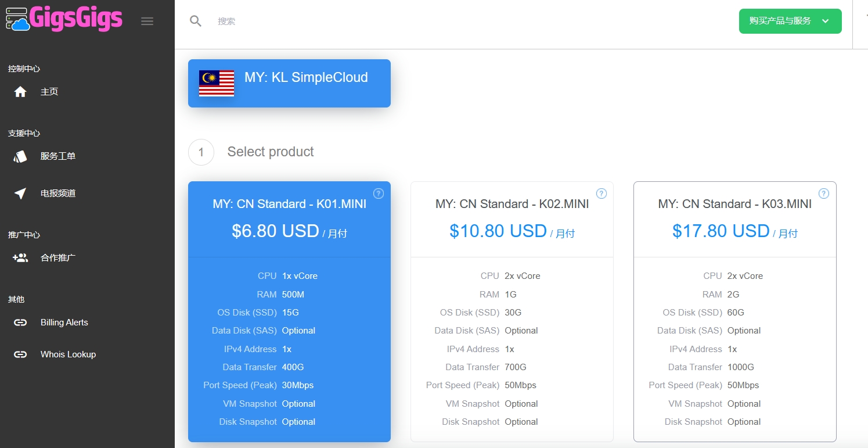The image size is (868, 448).
Task: Click the Whois Lookup link icon
Action: click(x=20, y=354)
